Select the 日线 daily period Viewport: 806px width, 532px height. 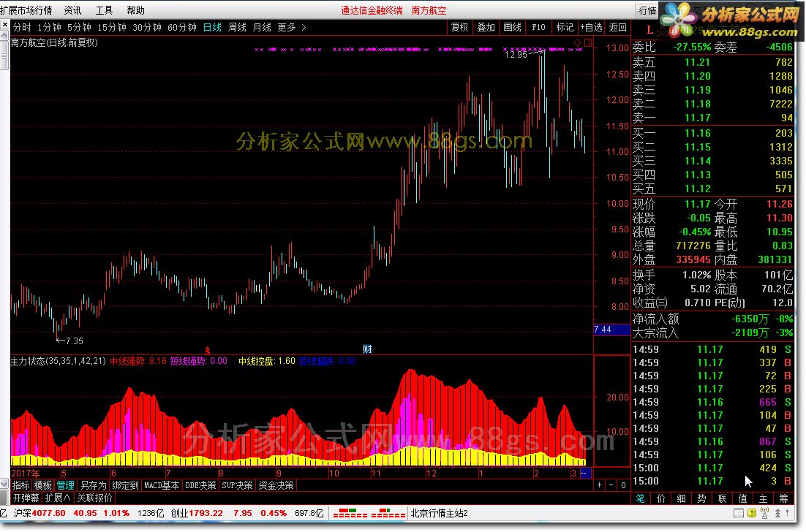[212, 27]
